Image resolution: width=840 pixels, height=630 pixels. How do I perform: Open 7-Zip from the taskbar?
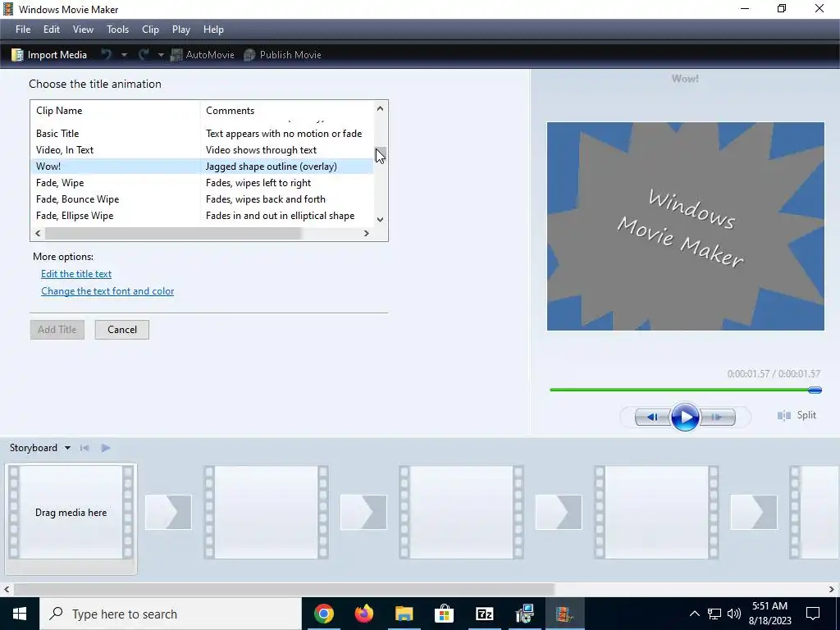484,614
